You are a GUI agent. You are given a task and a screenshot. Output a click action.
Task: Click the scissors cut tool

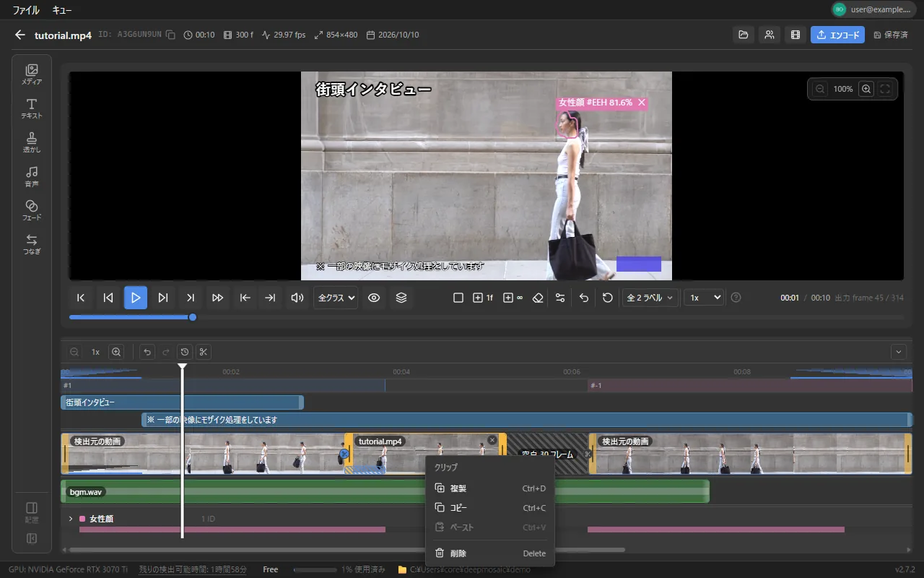tap(204, 352)
